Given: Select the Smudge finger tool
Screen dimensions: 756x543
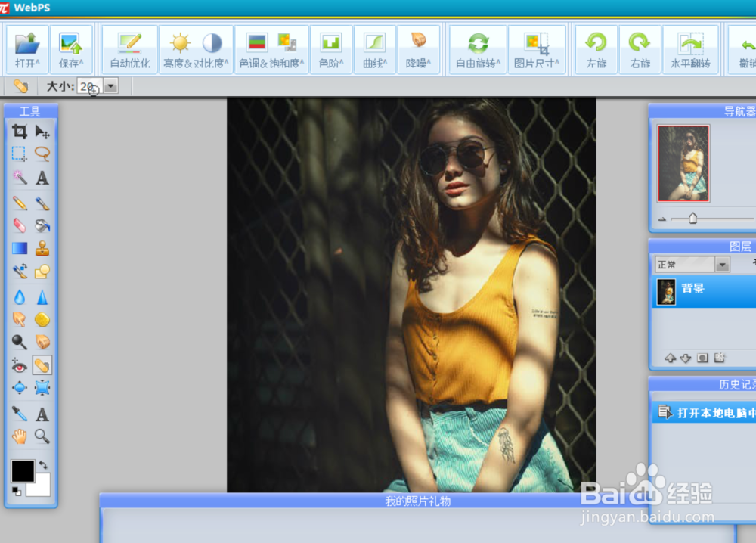Looking at the screenshot, I should (x=20, y=319).
